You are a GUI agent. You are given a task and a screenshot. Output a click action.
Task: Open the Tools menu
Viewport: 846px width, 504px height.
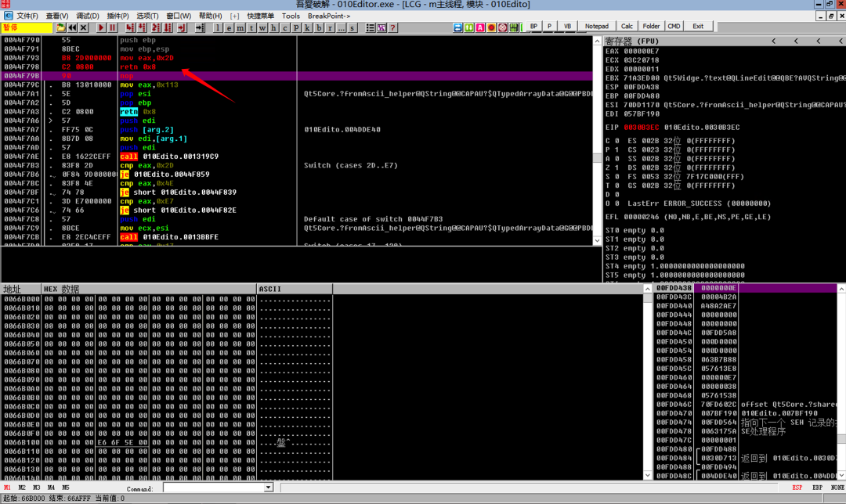[291, 16]
